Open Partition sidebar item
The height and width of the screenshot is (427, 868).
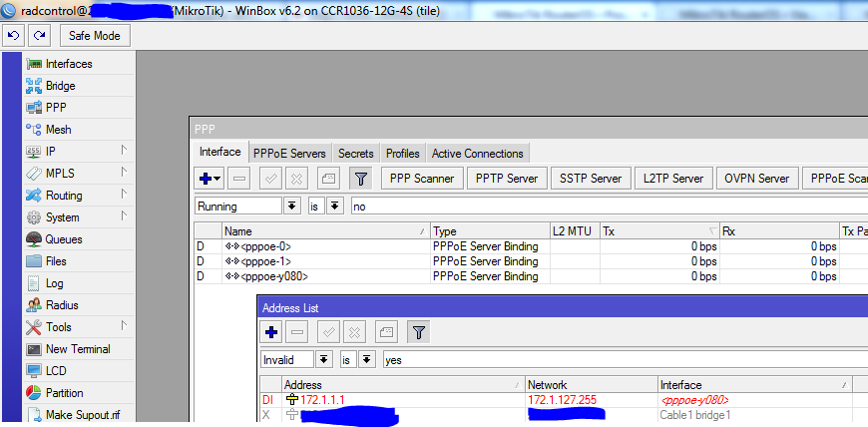click(x=78, y=393)
